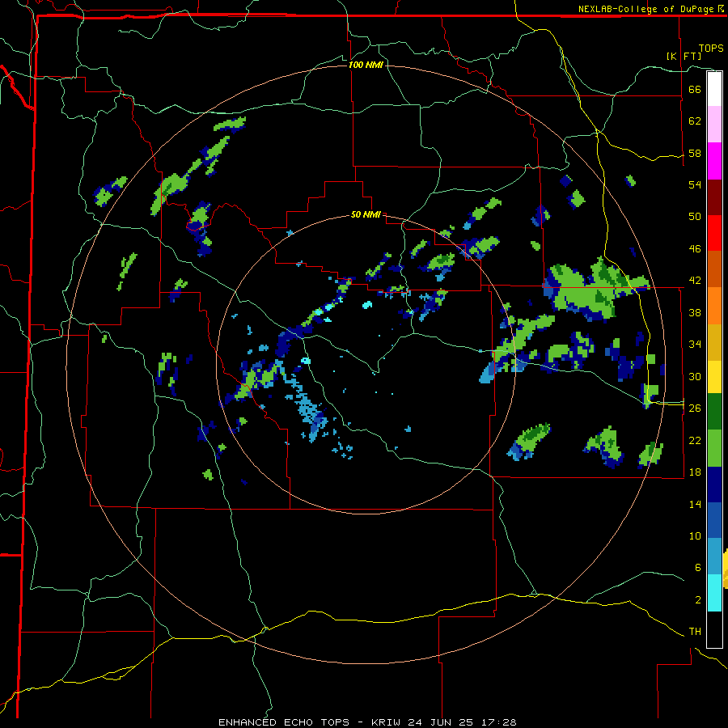Screen dimensions: 728x728
Task: Select the white swatch in the legend
Action: click(x=714, y=89)
